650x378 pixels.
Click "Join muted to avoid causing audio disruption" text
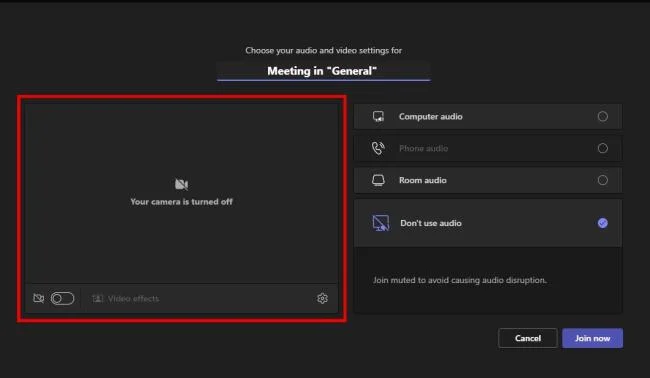tap(460, 280)
